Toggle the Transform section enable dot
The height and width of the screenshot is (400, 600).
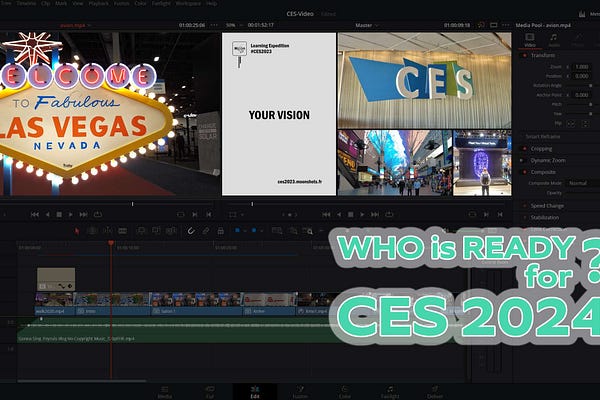[525, 56]
